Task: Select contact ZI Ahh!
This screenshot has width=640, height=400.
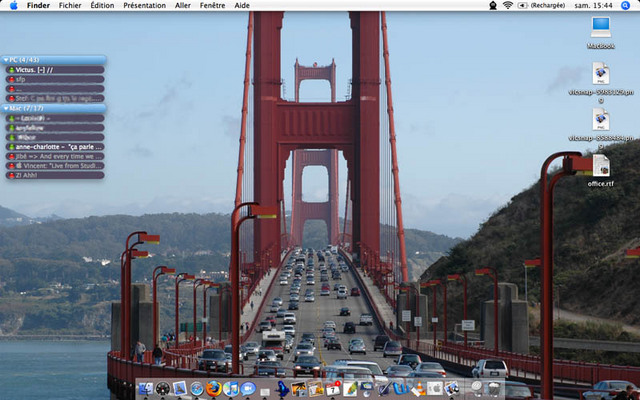Action: pos(55,175)
